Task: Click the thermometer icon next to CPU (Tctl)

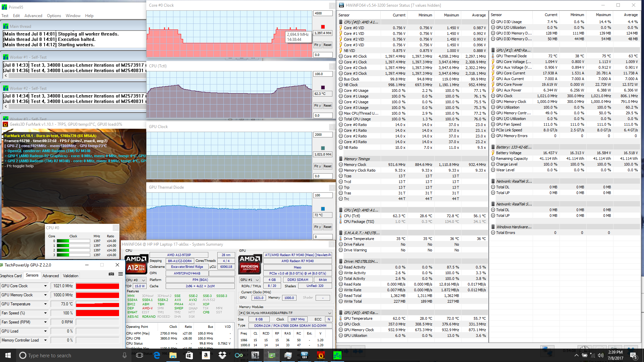Action: (341, 216)
